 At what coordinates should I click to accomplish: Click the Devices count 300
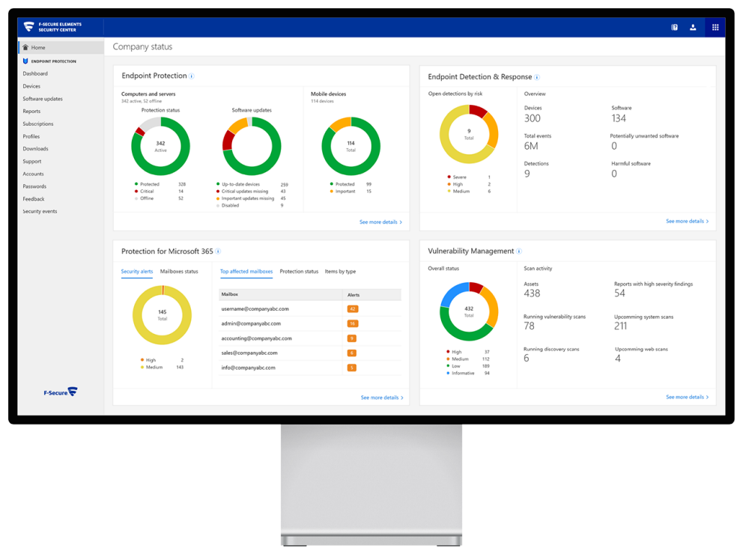point(532,118)
